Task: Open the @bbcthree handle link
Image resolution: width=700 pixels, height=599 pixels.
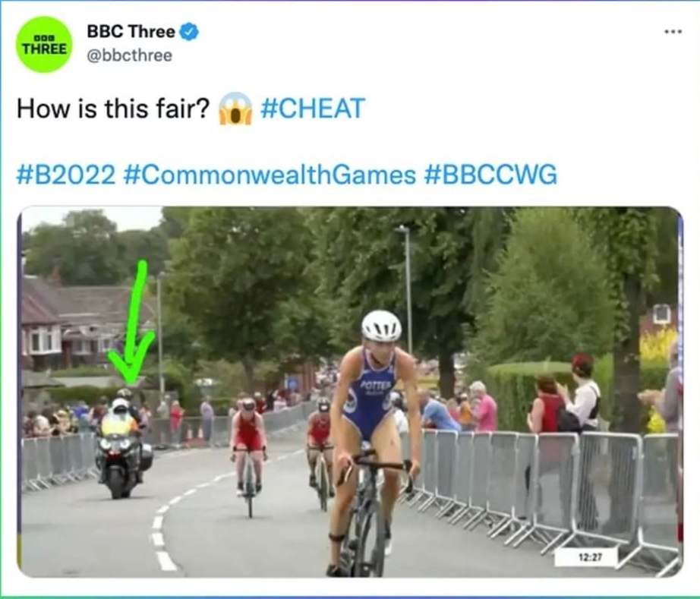Action: tap(130, 55)
